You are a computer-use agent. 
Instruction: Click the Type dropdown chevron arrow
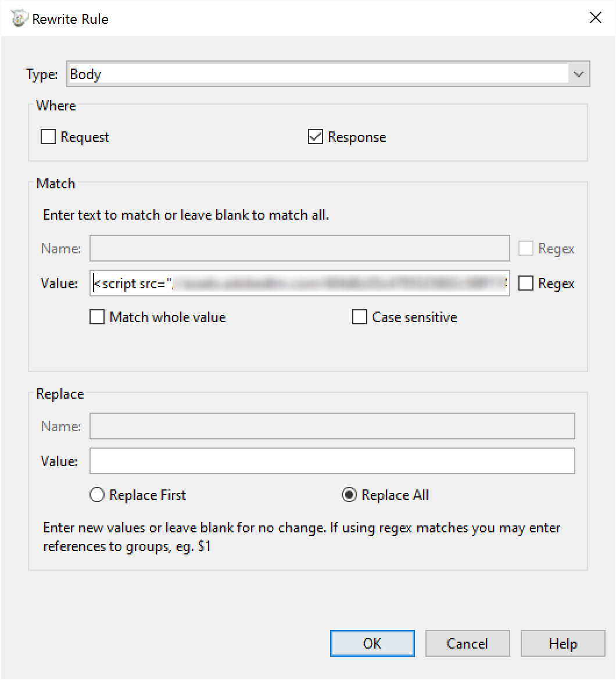click(x=578, y=74)
